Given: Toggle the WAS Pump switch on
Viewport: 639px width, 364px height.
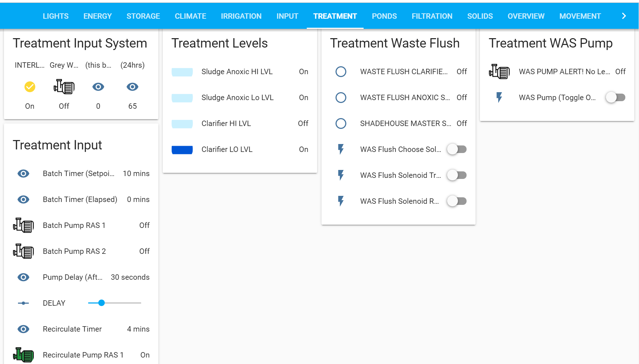Looking at the screenshot, I should [615, 98].
